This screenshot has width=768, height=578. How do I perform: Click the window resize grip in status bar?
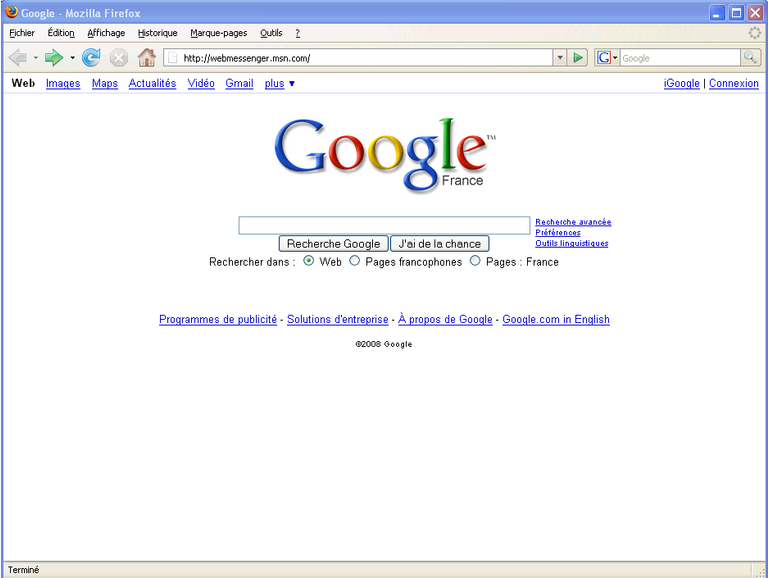[761, 571]
